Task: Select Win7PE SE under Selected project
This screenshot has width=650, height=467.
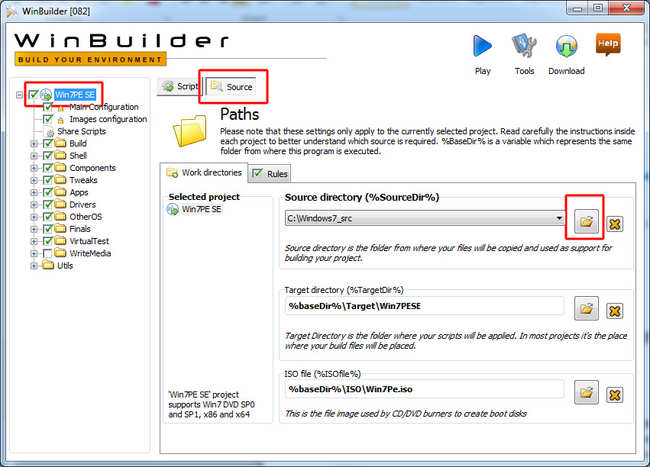Action: 201,209
